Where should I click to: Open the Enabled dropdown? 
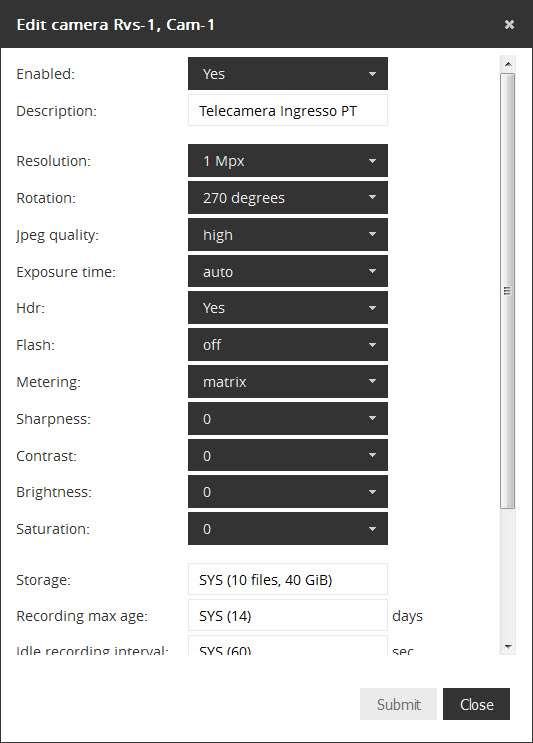click(x=288, y=73)
